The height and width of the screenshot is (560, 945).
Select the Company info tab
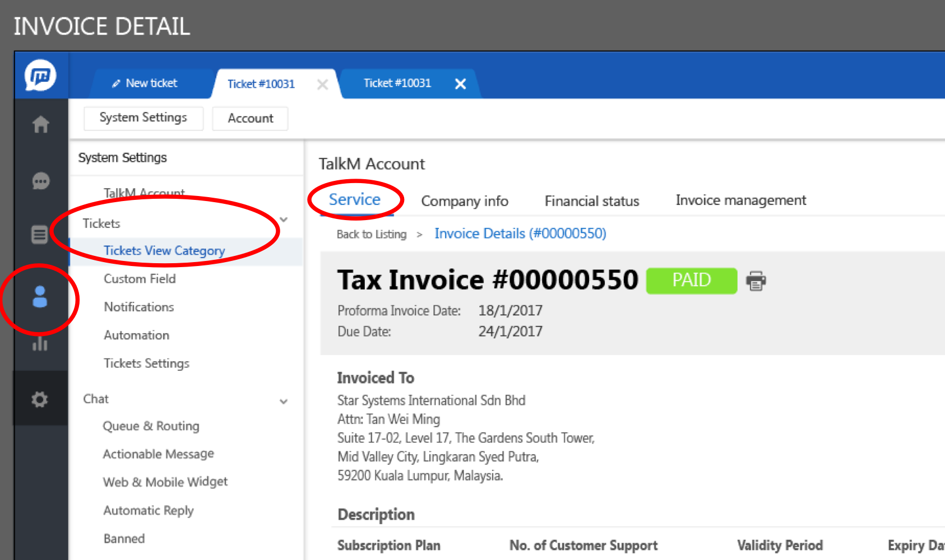click(465, 201)
